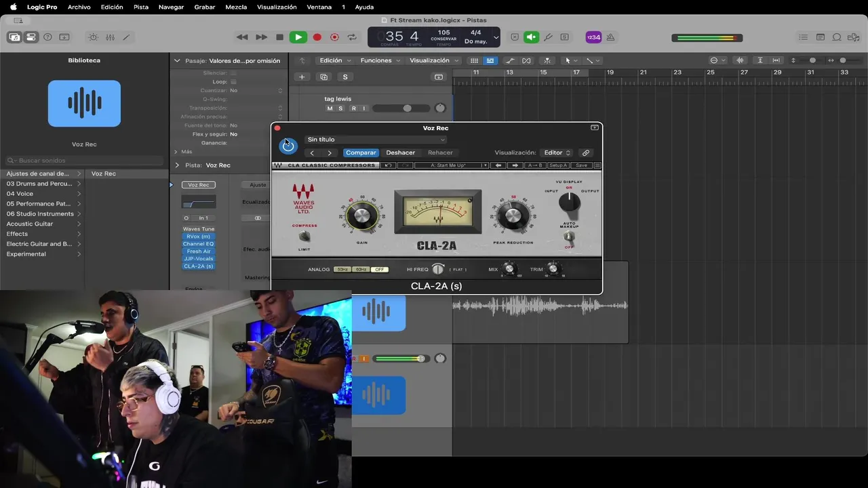Open the Editors pencil icon
This screenshot has height=488, width=868.
126,37
